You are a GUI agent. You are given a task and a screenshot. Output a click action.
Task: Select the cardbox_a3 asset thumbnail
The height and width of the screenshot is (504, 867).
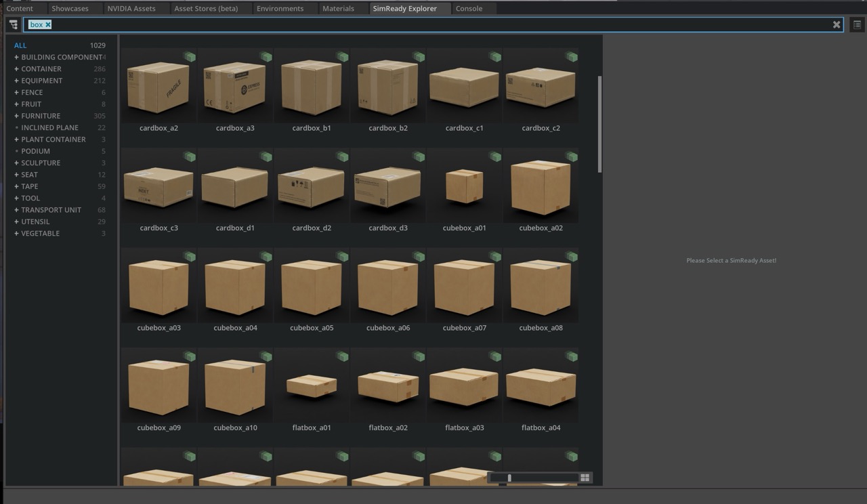pyautogui.click(x=235, y=85)
